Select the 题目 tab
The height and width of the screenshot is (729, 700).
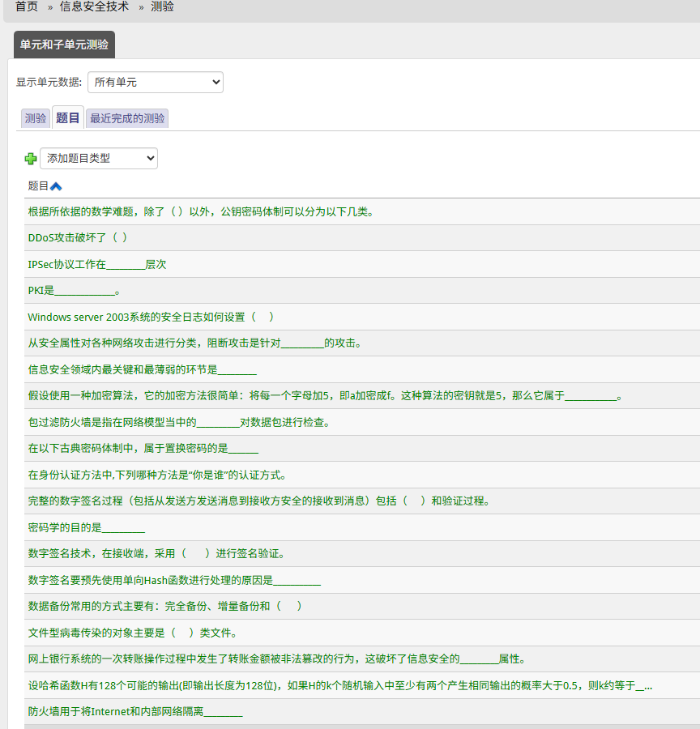coord(67,118)
